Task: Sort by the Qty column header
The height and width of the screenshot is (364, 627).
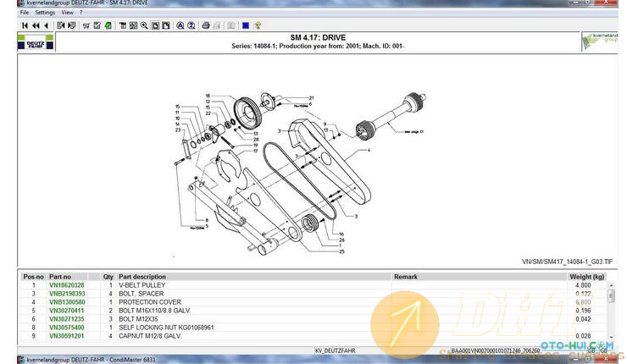Action: coord(108,277)
